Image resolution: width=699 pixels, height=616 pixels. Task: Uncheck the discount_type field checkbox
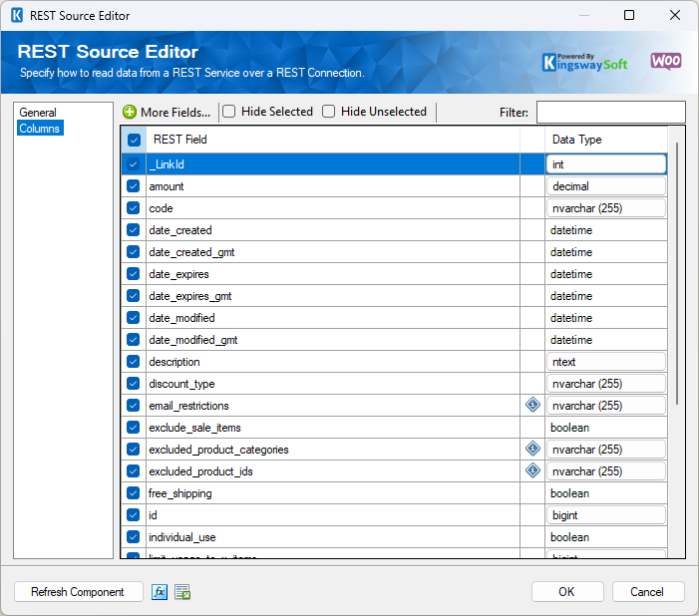click(x=133, y=383)
